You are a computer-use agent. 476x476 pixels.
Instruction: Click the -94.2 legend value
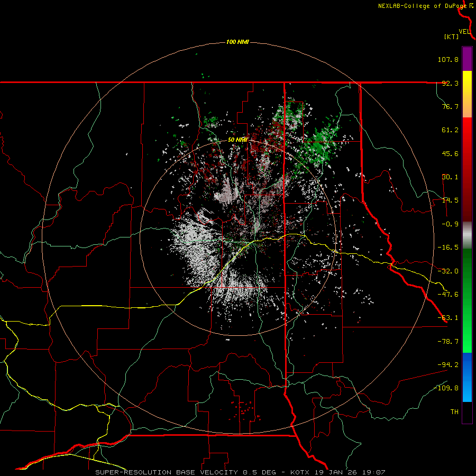tap(448, 364)
